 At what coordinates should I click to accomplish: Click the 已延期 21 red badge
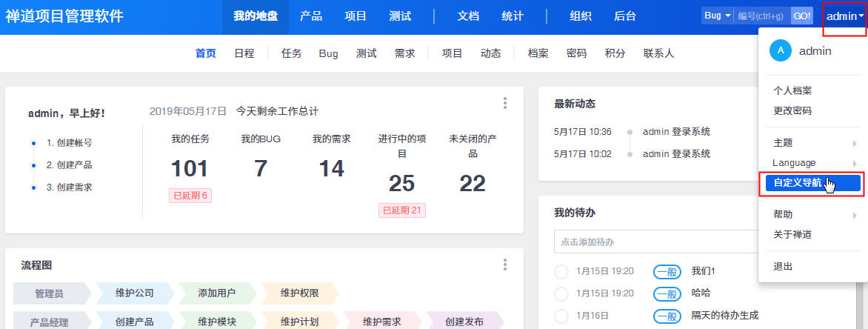pos(401,210)
